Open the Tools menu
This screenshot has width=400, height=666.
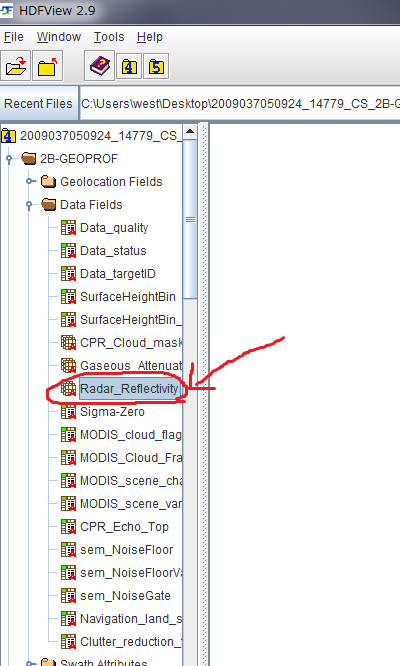pos(109,37)
